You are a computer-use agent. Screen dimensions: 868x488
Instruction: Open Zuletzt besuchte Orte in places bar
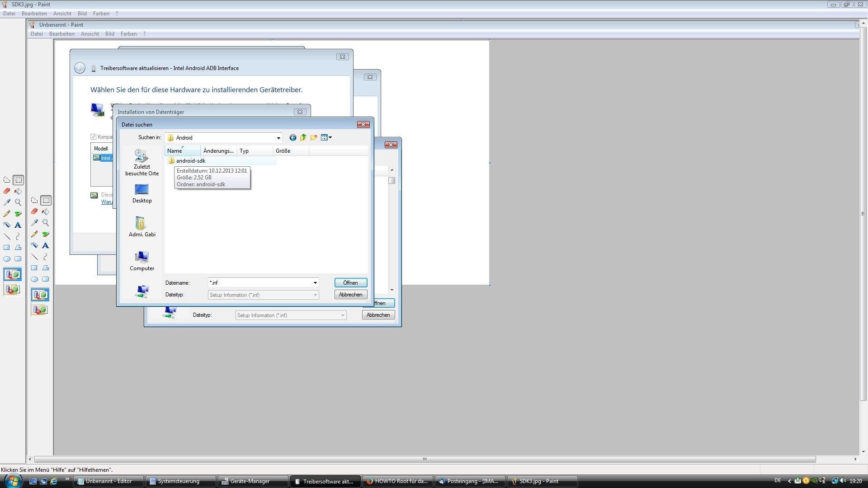coord(142,163)
